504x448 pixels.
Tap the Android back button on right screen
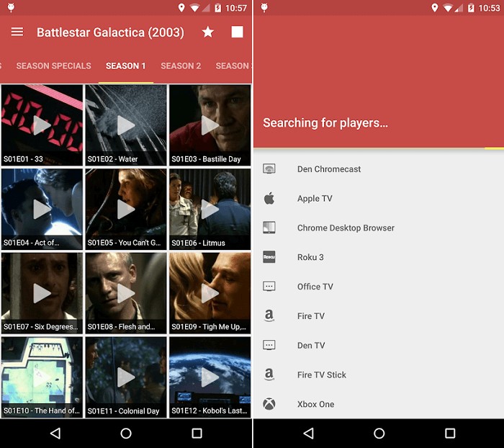pyautogui.click(x=309, y=433)
